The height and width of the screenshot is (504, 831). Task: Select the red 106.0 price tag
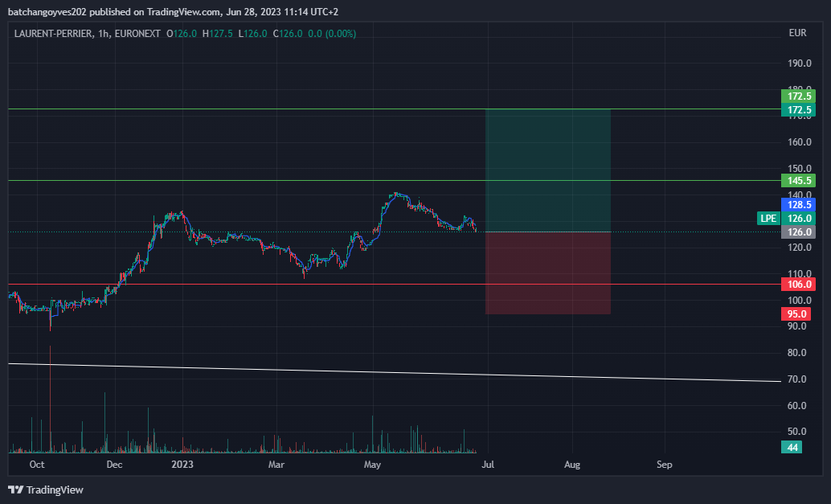tap(798, 284)
